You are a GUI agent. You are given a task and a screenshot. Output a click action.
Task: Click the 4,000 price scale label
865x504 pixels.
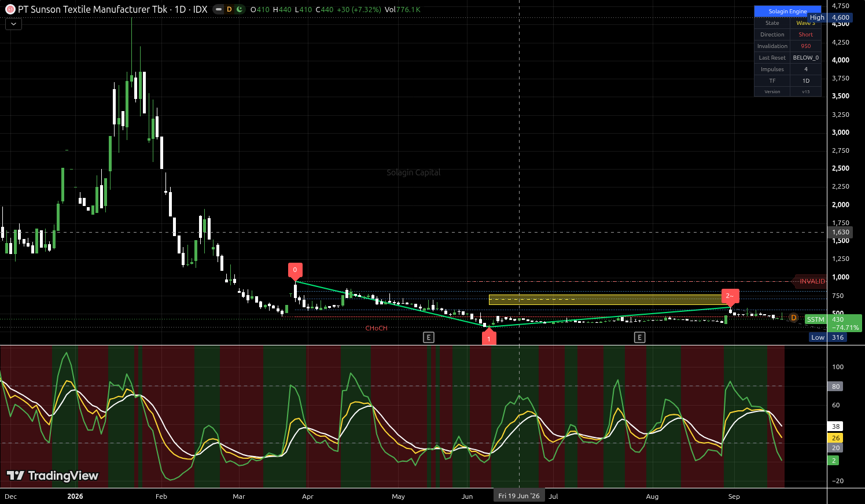[x=841, y=60]
